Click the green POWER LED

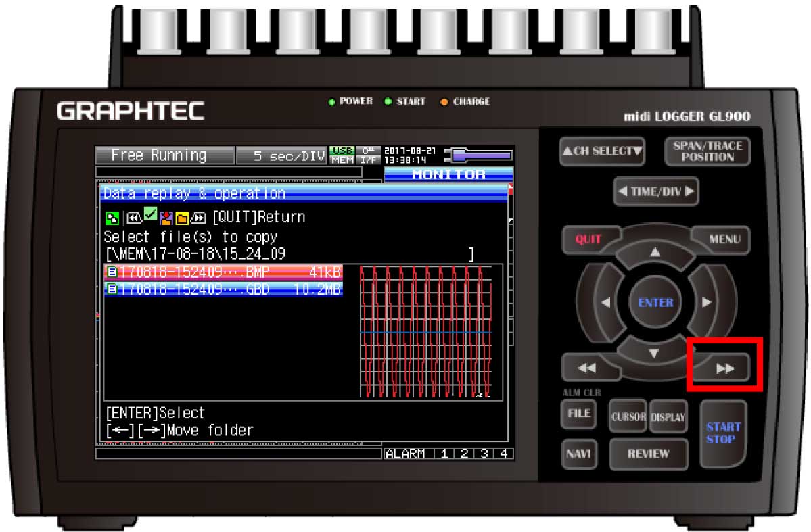coord(331,102)
